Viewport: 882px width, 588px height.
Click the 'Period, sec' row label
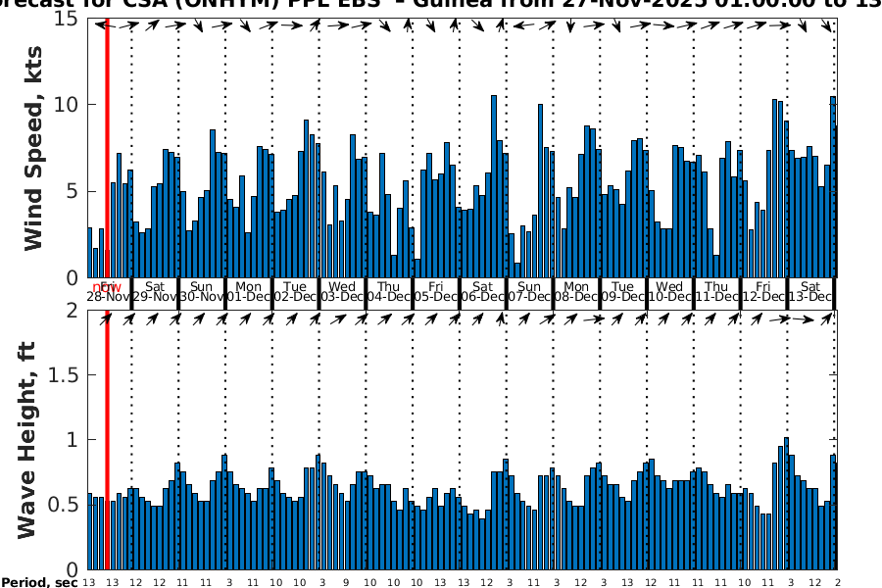click(x=39, y=582)
